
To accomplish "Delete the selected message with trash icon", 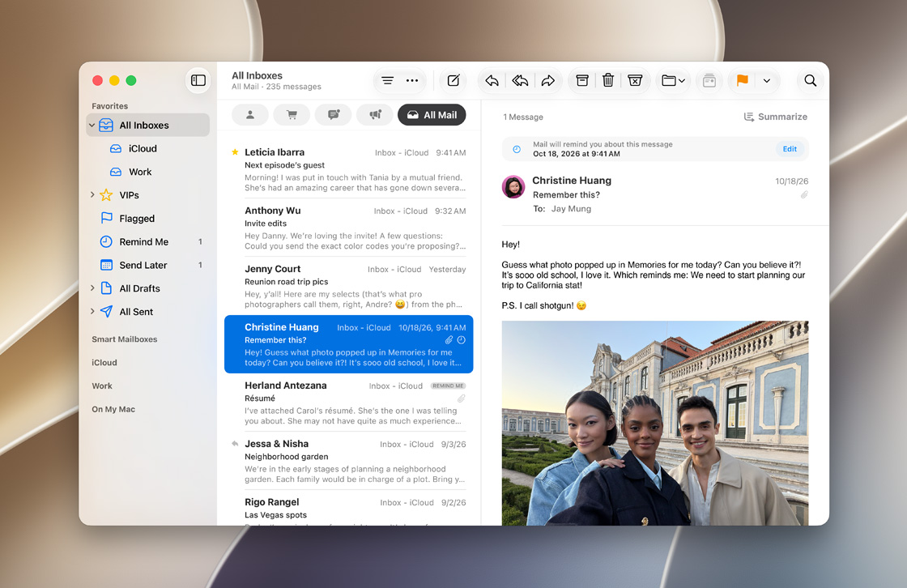I will [608, 80].
